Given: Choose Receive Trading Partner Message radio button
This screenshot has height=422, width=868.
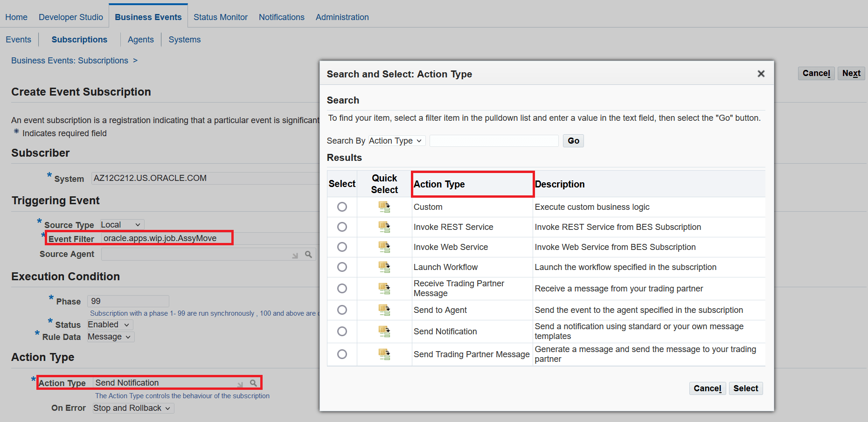Looking at the screenshot, I should pos(342,288).
